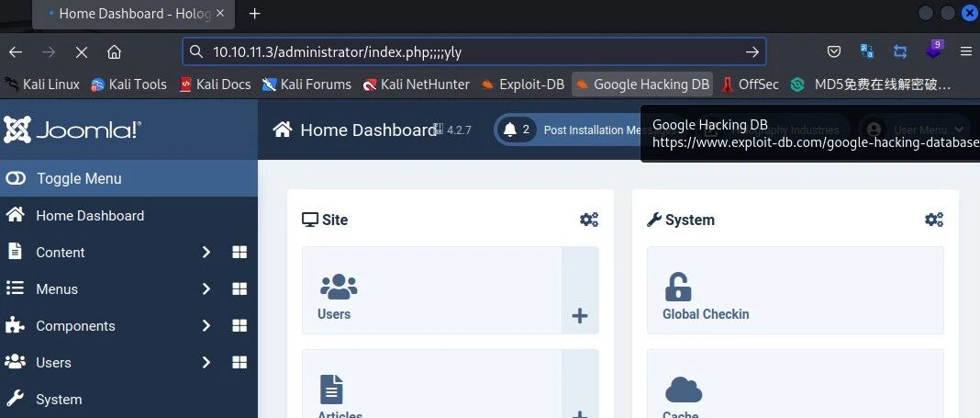
Task: Click the Home Dashboard house icon
Action: (x=283, y=130)
